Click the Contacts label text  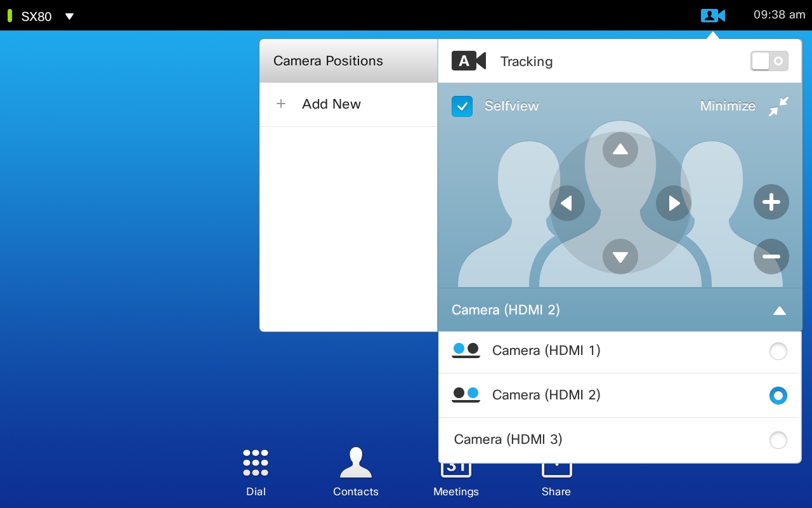coord(356,491)
